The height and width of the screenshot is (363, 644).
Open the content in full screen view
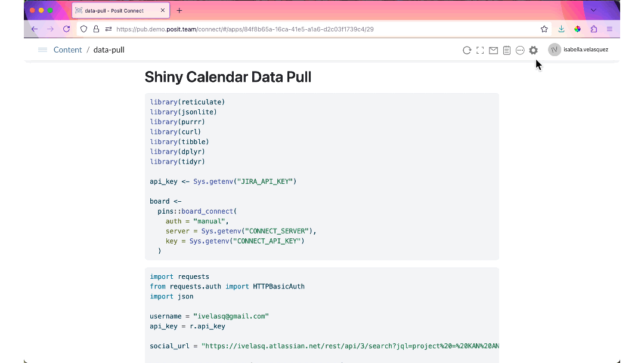(480, 50)
